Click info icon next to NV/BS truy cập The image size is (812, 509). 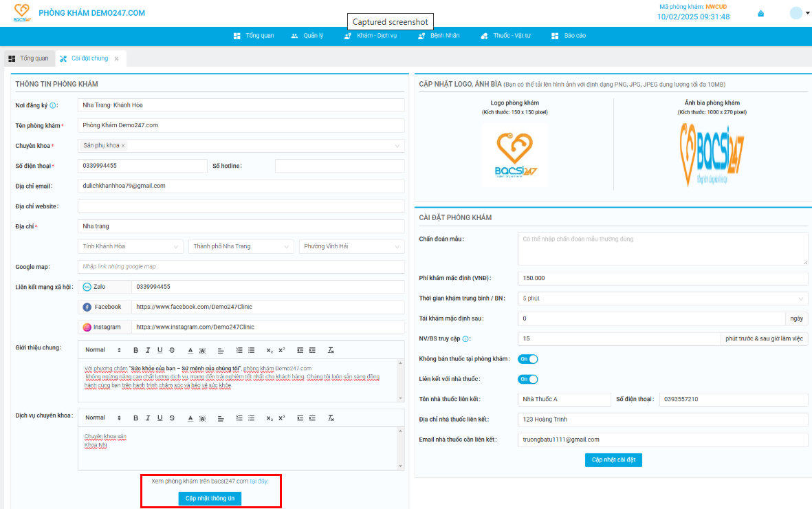point(465,339)
